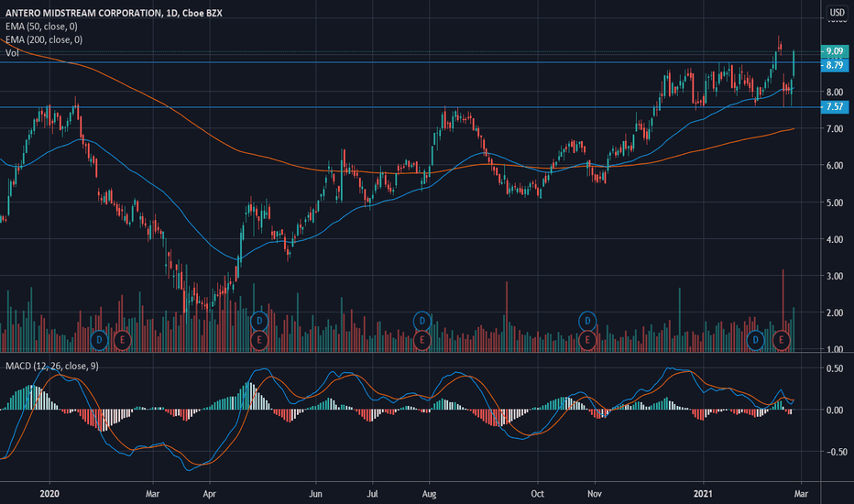Click the 7.00 price axis label
Screen dimensions: 854x504
[x=835, y=128]
